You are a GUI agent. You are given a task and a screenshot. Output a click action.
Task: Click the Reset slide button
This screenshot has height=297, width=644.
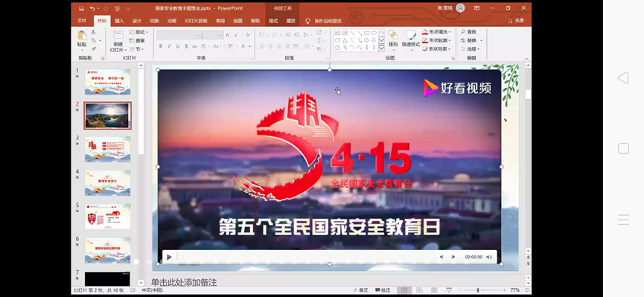(x=137, y=41)
